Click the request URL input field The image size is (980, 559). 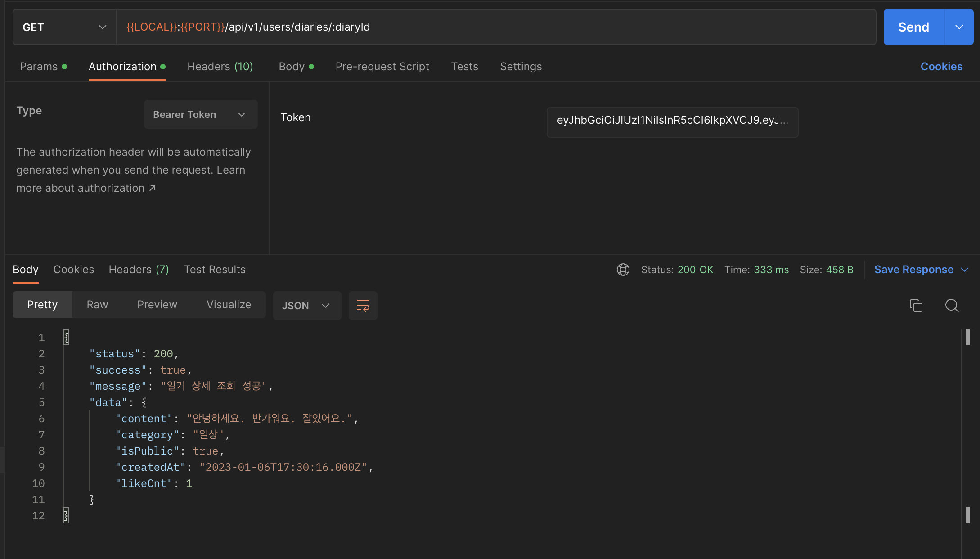tap(496, 27)
